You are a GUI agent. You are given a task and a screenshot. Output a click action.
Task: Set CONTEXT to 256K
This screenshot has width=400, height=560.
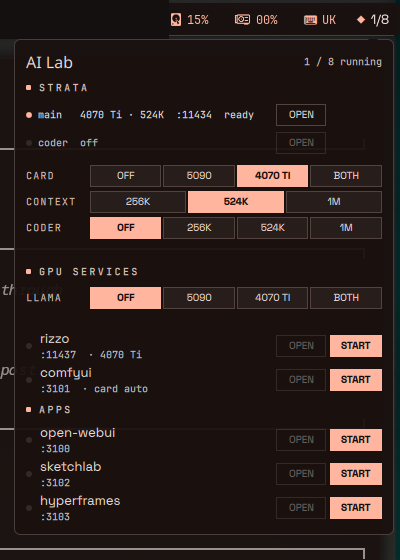point(138,202)
